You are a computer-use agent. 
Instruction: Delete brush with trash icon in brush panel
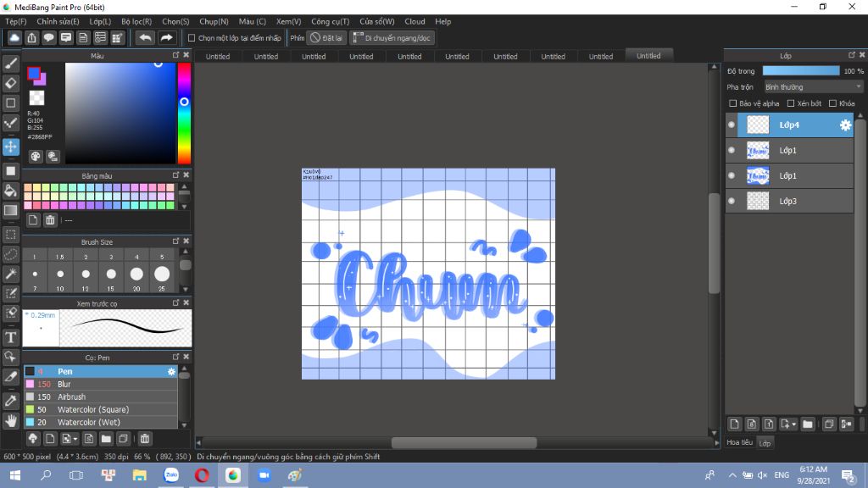coord(144,439)
